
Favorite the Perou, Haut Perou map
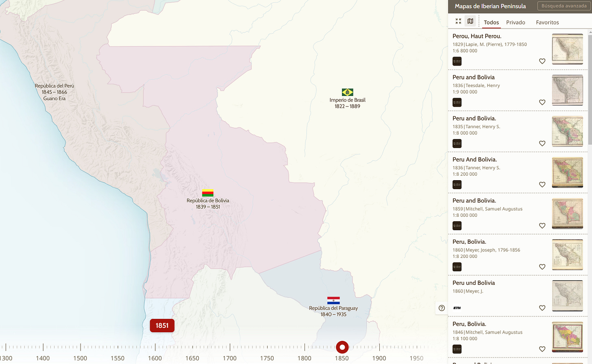(542, 61)
